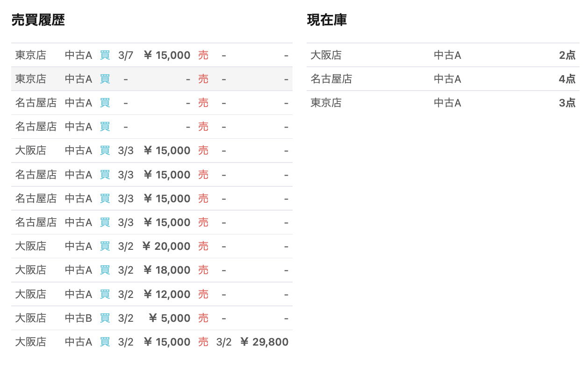This screenshot has height=368, width=588.
Task: Click the 売 label on the 中古B row
Action: tap(203, 318)
